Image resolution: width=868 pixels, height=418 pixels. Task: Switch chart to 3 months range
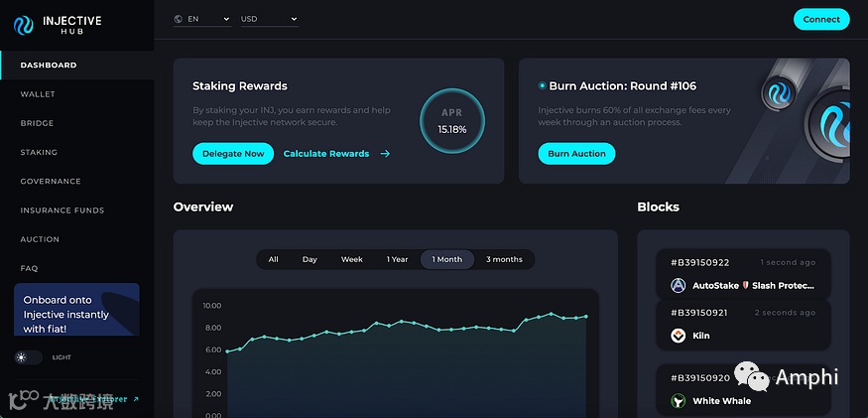point(504,259)
